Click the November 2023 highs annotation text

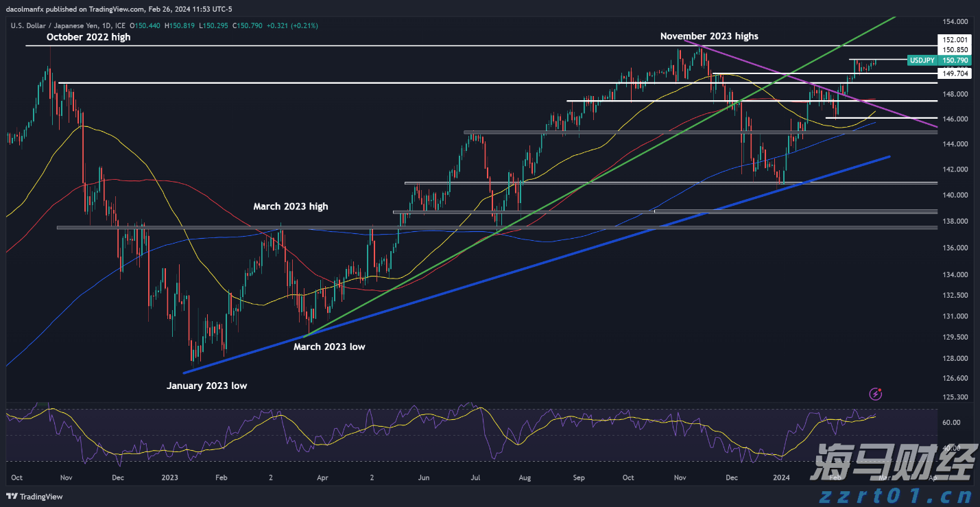tap(709, 36)
